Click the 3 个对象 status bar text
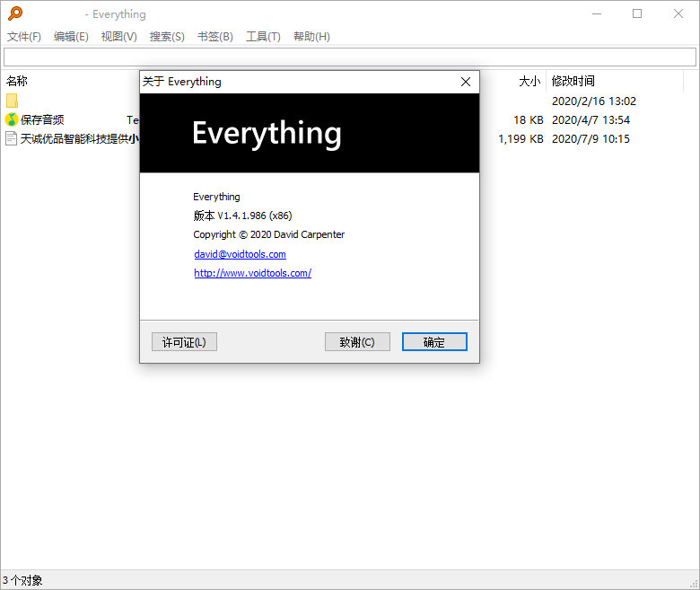This screenshot has width=700, height=590. [x=22, y=580]
